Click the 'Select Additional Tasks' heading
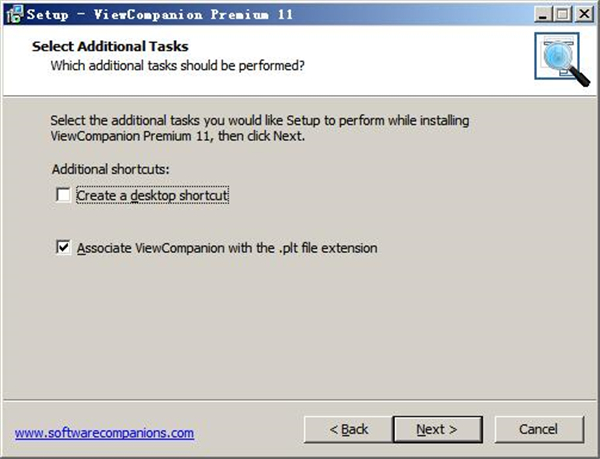 point(110,47)
